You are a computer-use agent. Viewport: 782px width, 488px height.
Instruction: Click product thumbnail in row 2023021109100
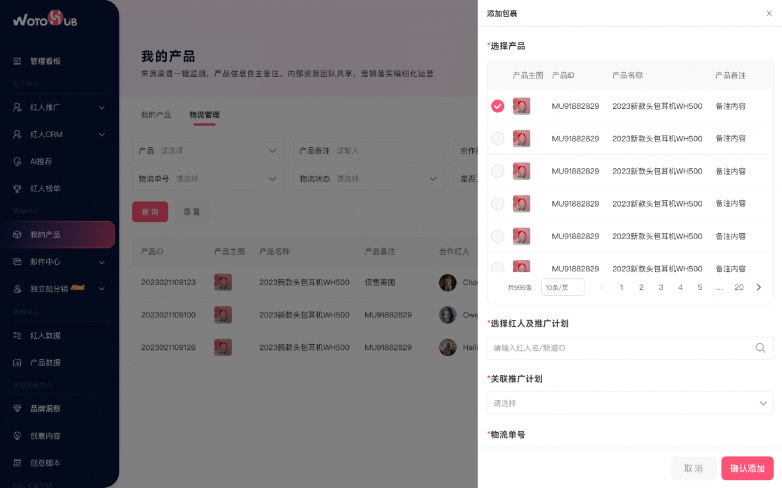tap(223, 314)
